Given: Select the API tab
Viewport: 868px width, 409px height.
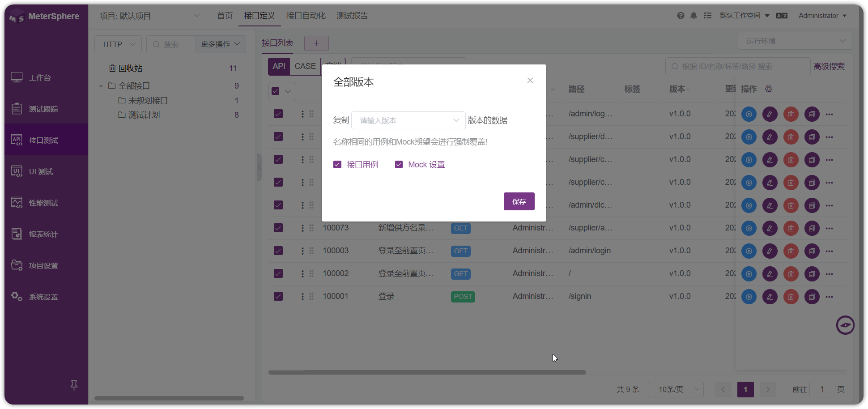Looking at the screenshot, I should 279,66.
